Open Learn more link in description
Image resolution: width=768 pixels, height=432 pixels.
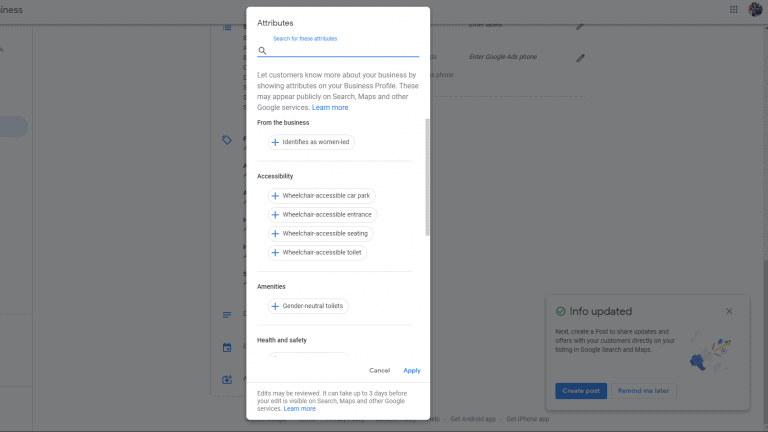[330, 107]
